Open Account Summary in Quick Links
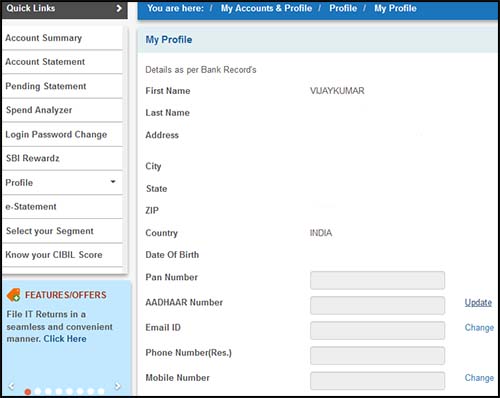 tap(44, 38)
